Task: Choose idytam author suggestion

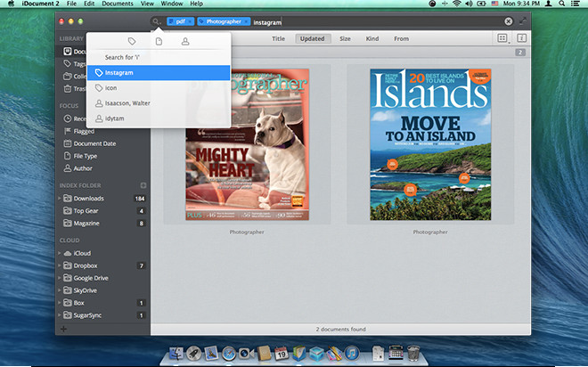Action: click(159, 118)
